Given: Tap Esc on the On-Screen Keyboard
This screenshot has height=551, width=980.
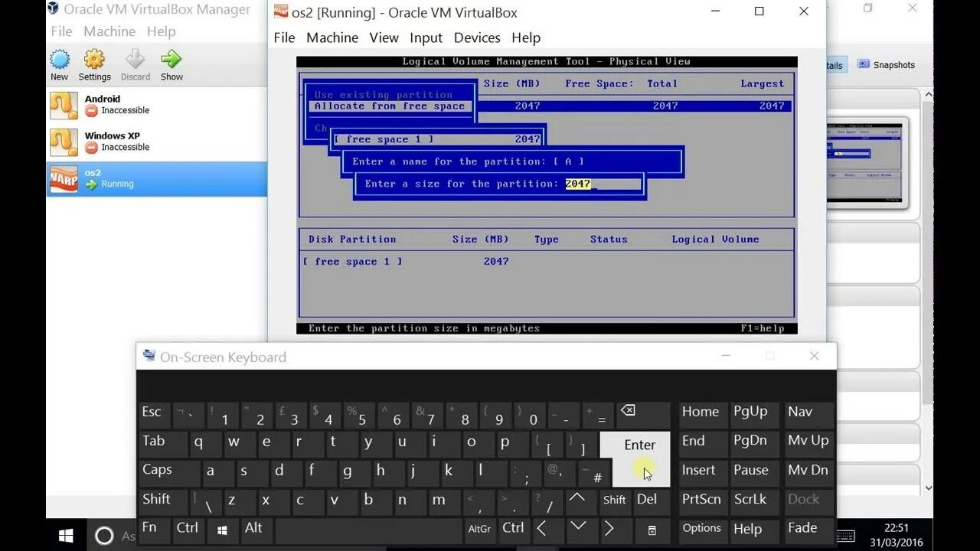Looking at the screenshot, I should point(154,413).
